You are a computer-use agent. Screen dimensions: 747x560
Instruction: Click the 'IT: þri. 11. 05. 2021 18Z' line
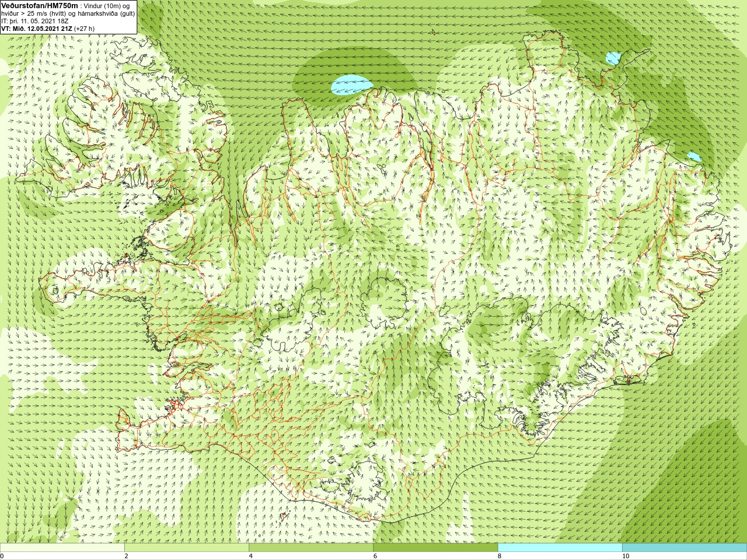coord(34,20)
